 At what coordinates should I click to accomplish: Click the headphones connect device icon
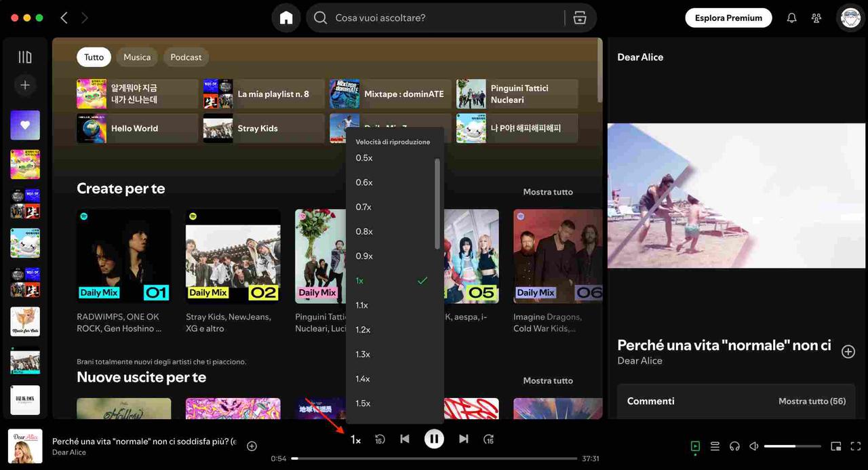pos(734,446)
